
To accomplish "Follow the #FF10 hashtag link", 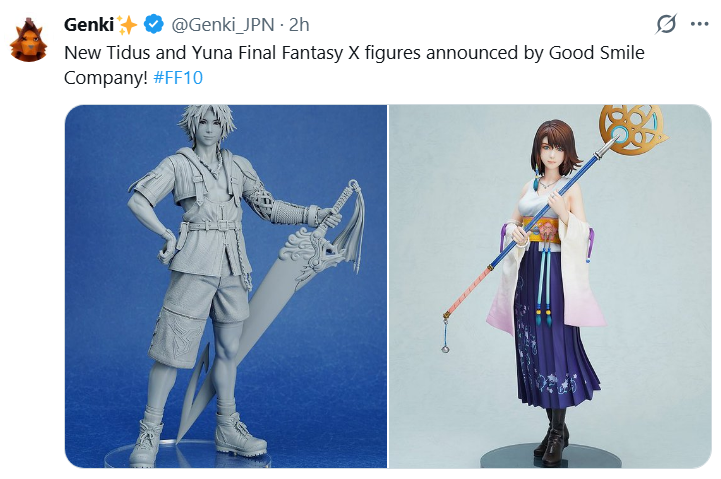I will (x=177, y=78).
